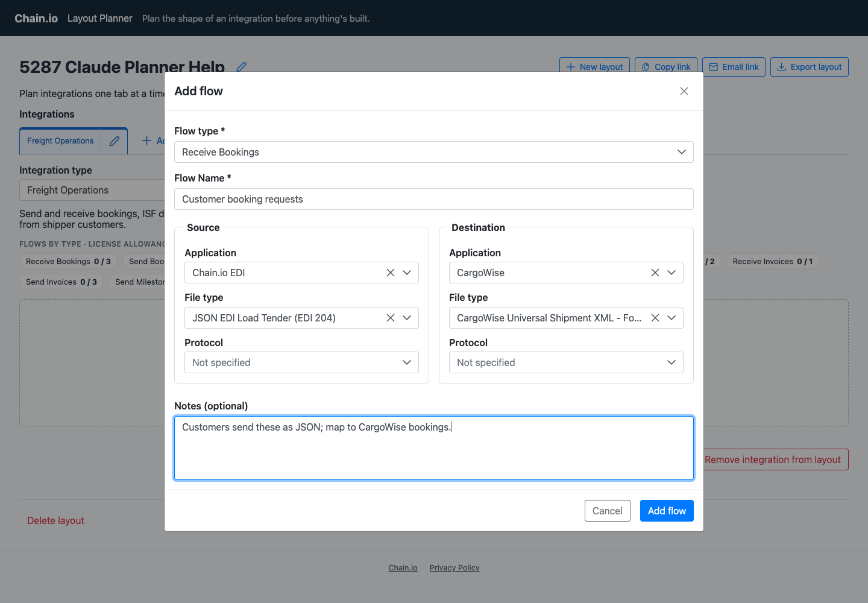The width and height of the screenshot is (868, 603).
Task: Click the envelope icon in Email link button
Action: [x=713, y=67]
